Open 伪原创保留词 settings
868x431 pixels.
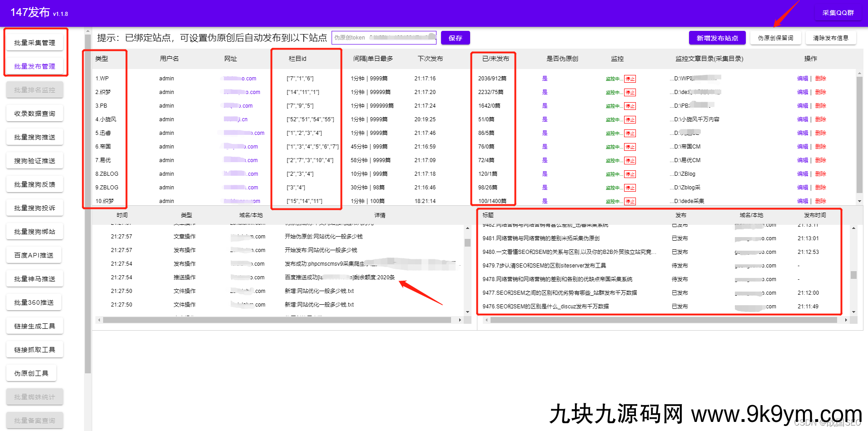[775, 38]
